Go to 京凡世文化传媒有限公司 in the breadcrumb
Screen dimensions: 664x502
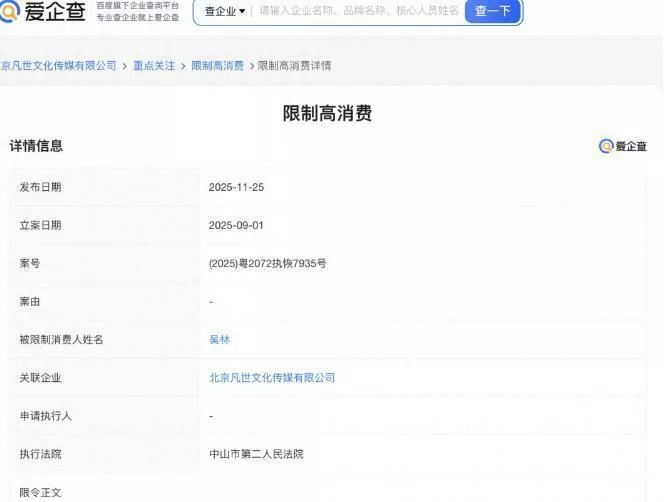(x=58, y=66)
